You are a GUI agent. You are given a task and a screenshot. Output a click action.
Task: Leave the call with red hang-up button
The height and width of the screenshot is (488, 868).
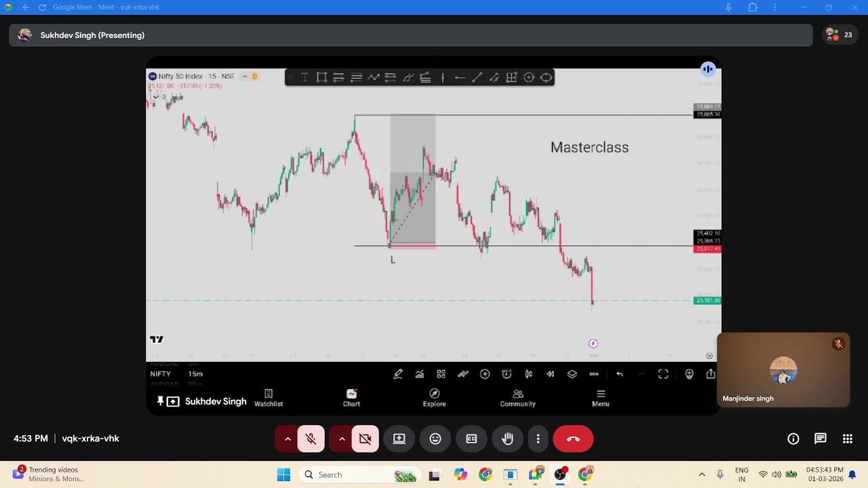pyautogui.click(x=573, y=439)
